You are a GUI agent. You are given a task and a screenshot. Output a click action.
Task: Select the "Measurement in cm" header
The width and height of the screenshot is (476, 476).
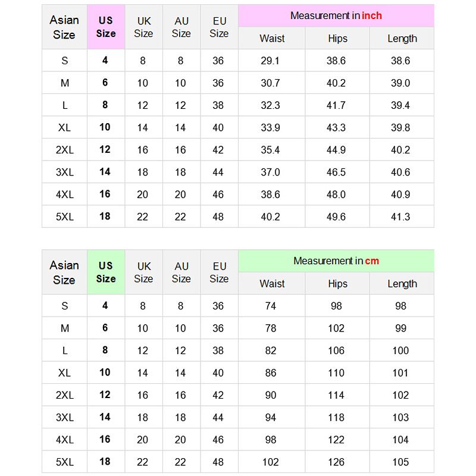click(336, 261)
